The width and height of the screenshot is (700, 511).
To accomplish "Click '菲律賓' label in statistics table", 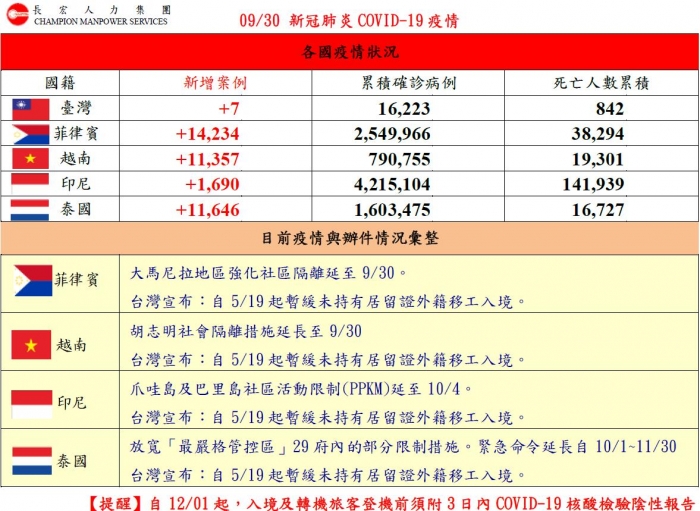I will point(75,133).
